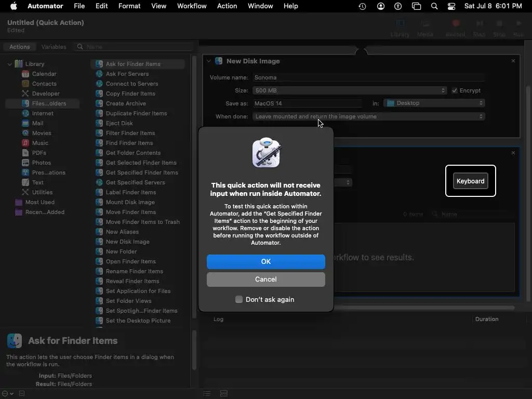Select Music category in Library
532x399 pixels.
[39, 143]
